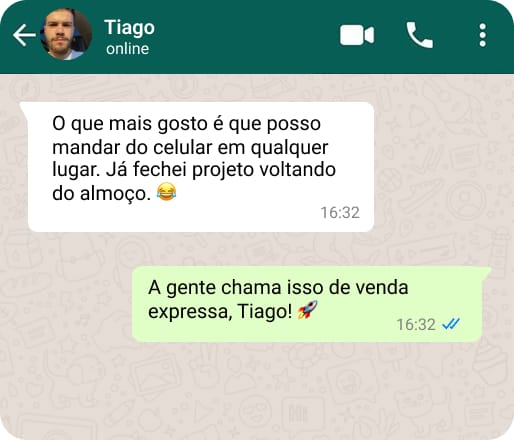Viewport: 514px width, 440px height.
Task: Go back using the arrow icon
Action: 24,35
